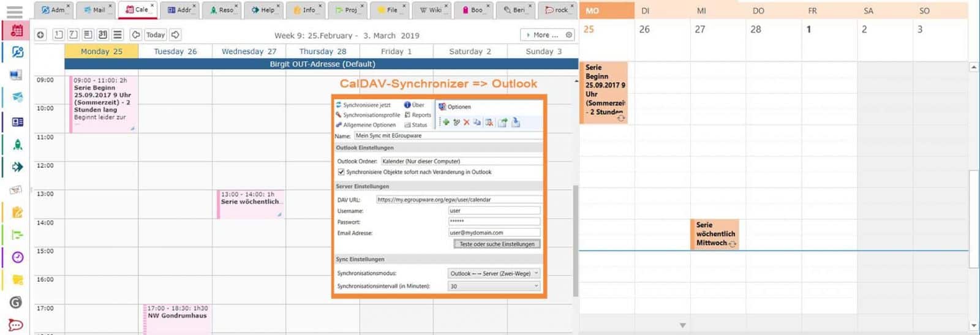The image size is (980, 335).
Task: Open Synchronisationsintervall dropdown
Action: (494, 286)
